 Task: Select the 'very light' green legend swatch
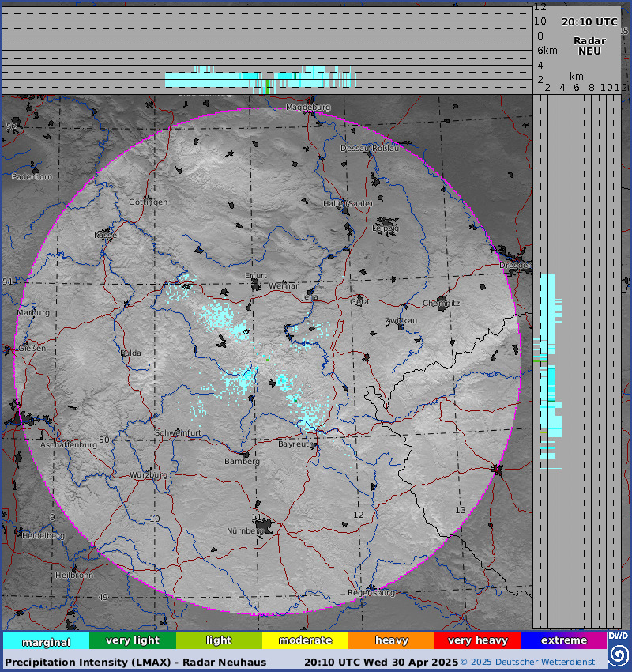click(132, 640)
